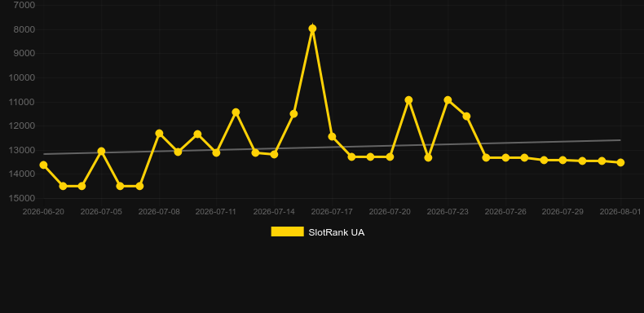This screenshot has height=313, width=644.
Task: Click the 7000 y-axis label
Action: click(24, 6)
